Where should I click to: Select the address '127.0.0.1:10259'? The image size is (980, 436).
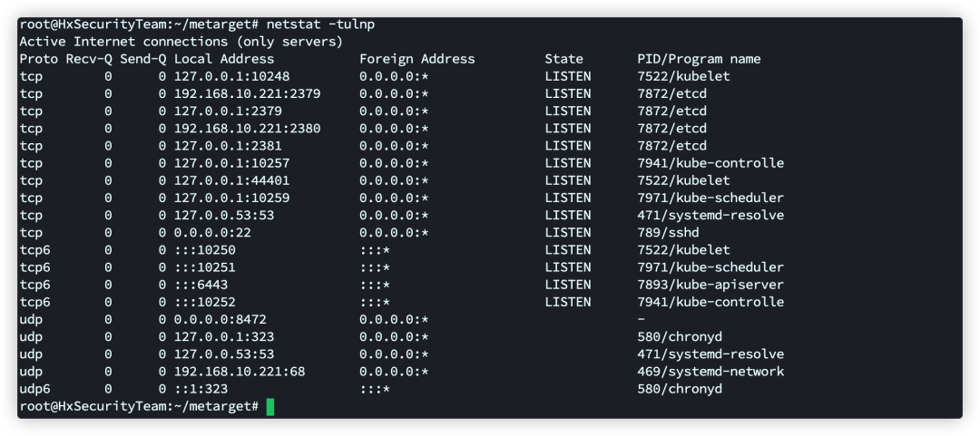231,198
